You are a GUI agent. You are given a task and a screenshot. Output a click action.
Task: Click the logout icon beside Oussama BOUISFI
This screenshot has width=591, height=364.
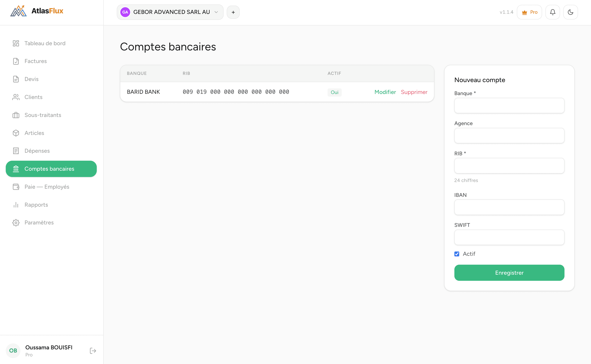pos(93,350)
